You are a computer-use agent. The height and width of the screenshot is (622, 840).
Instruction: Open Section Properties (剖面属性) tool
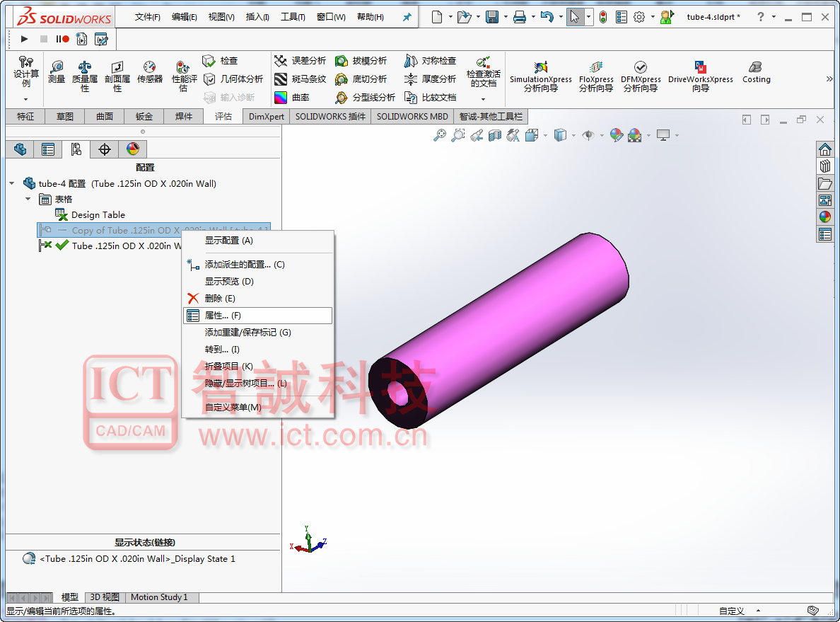pos(117,76)
